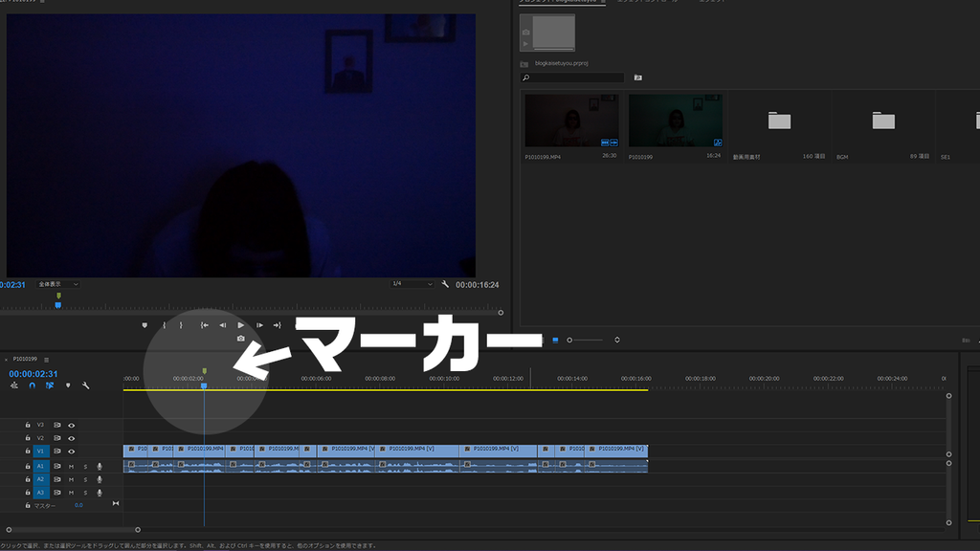
Task: Add marker from timeline toolbar
Action: tap(68, 386)
